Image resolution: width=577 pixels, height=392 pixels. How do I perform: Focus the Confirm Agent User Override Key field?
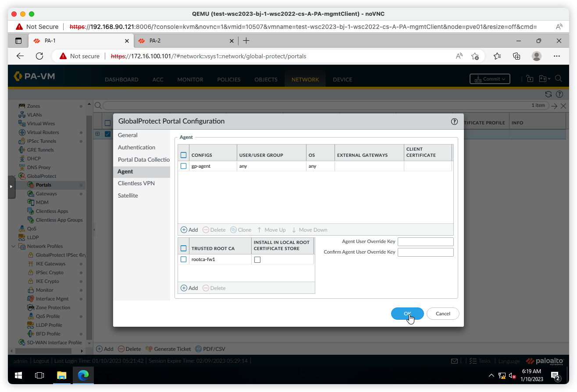click(425, 252)
